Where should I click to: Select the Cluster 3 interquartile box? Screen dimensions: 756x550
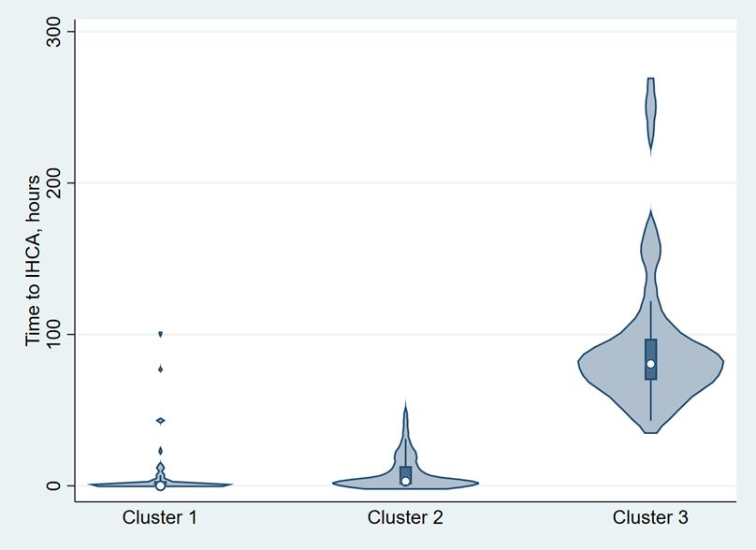coord(651,359)
